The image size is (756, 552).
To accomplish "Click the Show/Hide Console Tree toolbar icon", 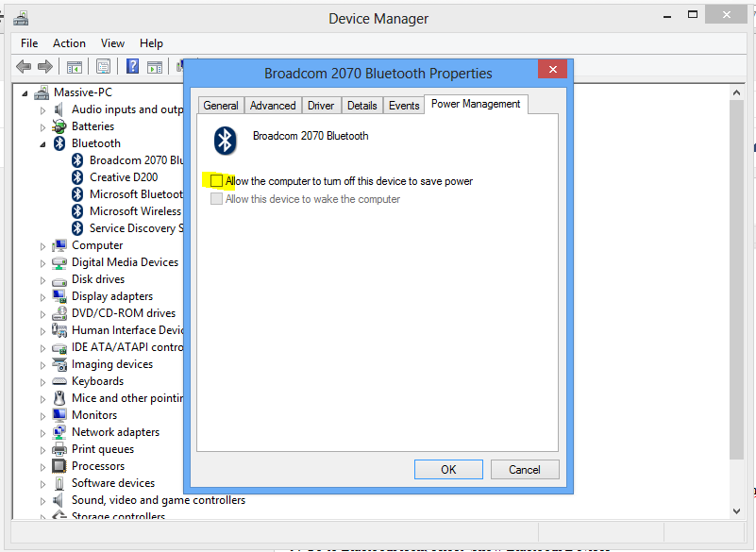I will (75, 67).
